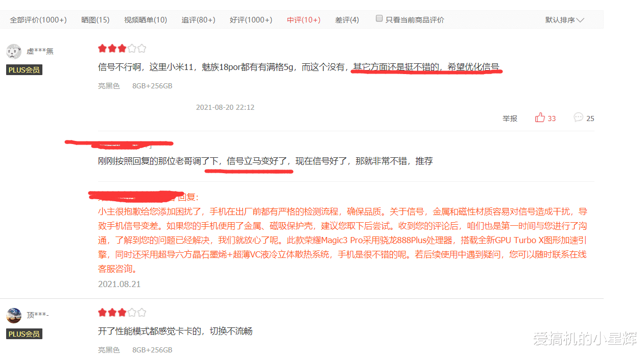
Task: Click the 举报 report link
Action: (x=509, y=118)
